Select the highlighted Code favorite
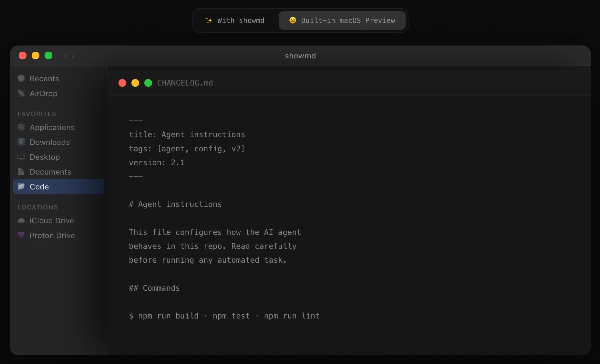The image size is (600, 364). coord(58,187)
